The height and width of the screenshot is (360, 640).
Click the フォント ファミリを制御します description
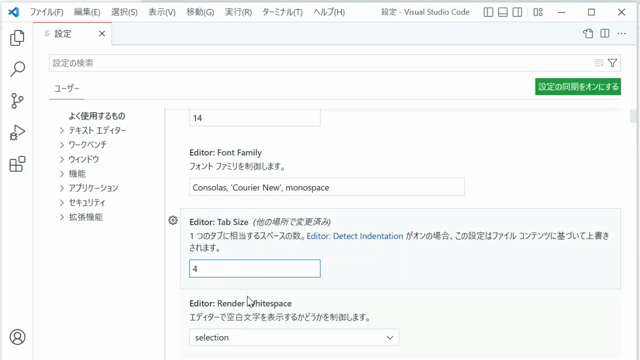click(x=237, y=167)
